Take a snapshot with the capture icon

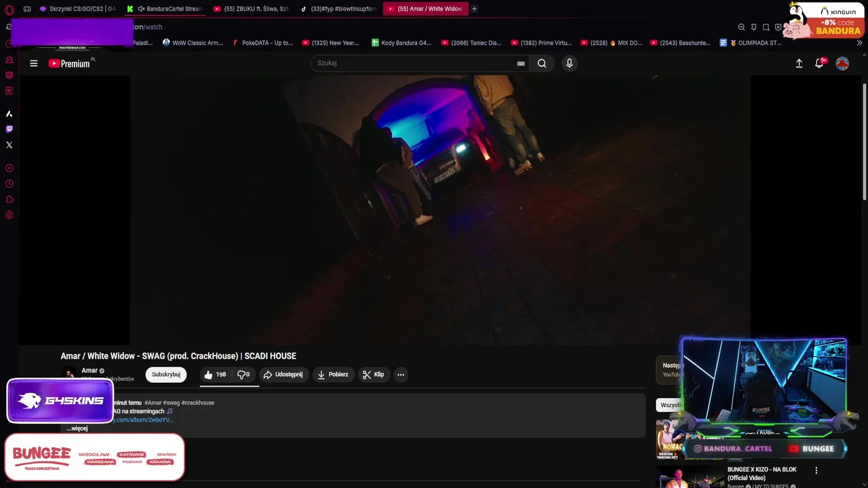pyautogui.click(x=766, y=27)
